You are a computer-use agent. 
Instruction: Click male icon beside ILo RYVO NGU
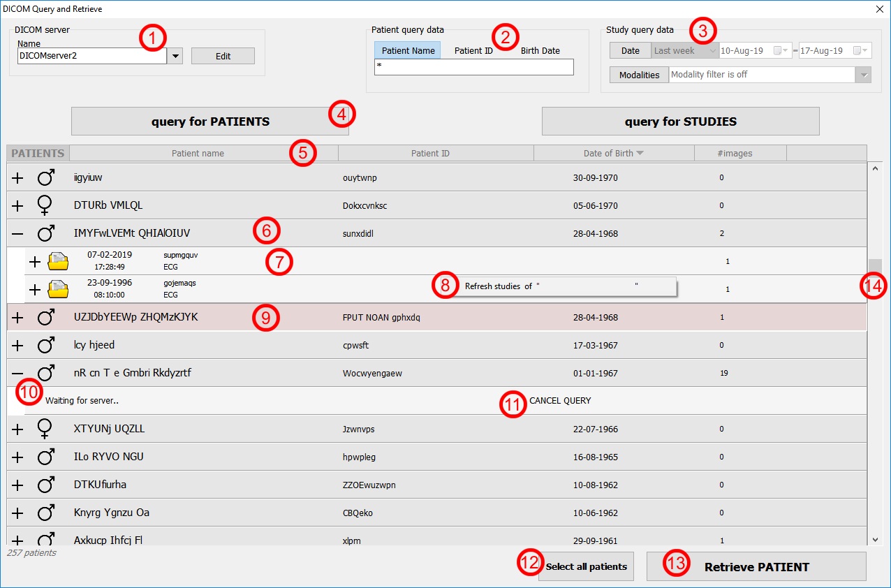(46, 457)
